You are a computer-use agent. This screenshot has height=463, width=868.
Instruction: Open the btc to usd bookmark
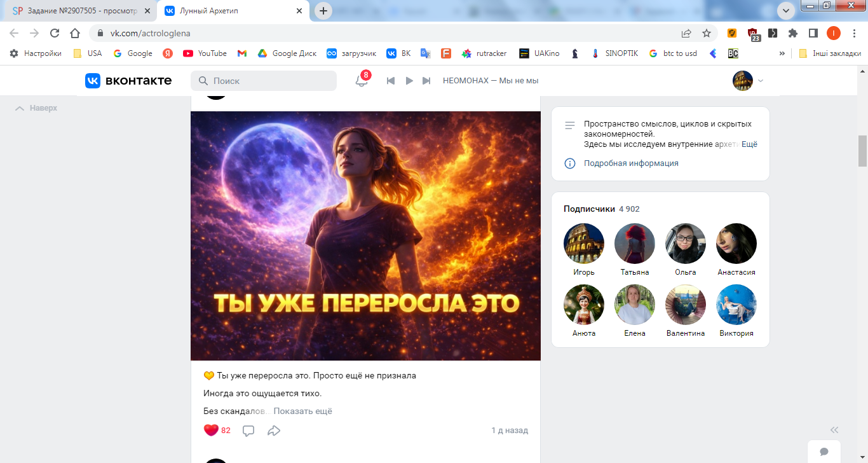point(672,53)
